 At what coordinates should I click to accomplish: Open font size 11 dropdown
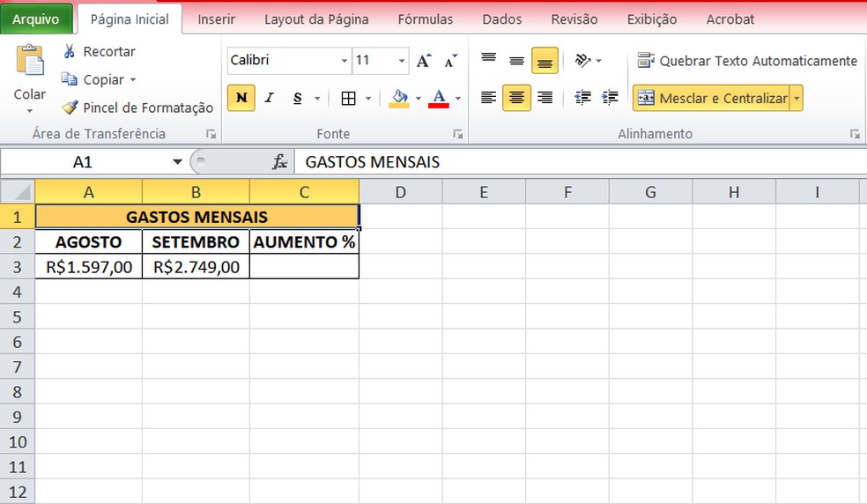[402, 60]
